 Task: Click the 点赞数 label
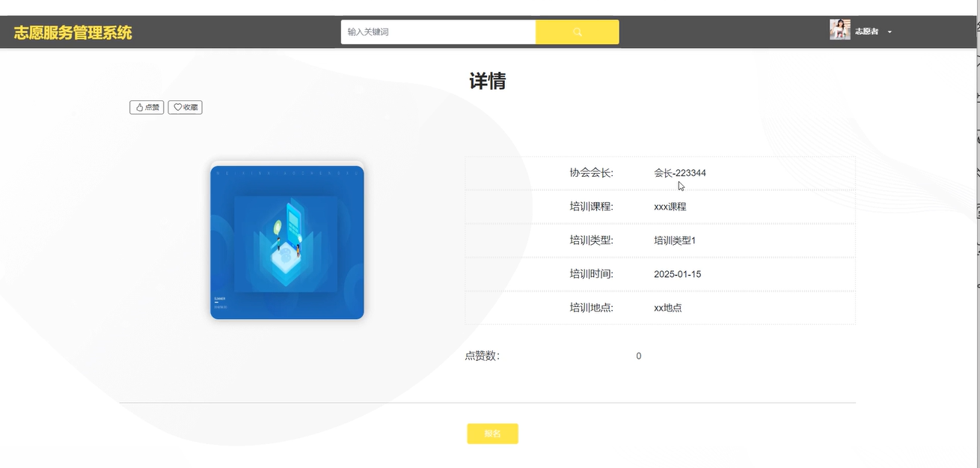(x=483, y=356)
